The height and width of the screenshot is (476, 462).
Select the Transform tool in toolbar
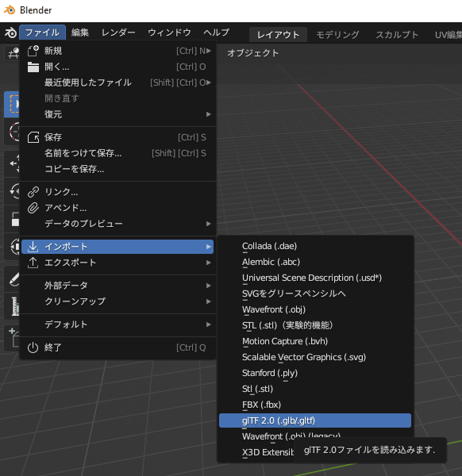click(x=12, y=247)
